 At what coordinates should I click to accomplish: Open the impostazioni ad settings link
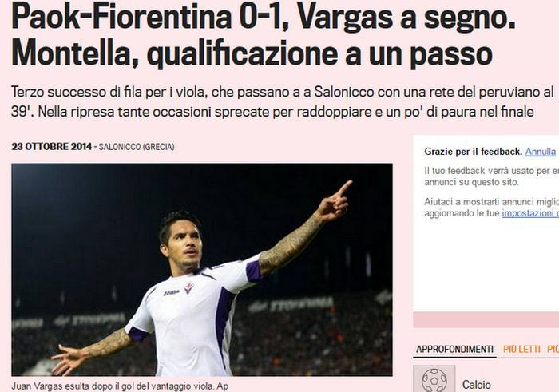[x=530, y=213]
